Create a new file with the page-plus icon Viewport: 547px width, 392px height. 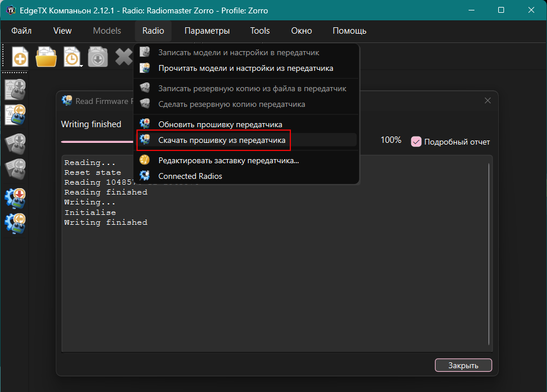click(x=20, y=56)
